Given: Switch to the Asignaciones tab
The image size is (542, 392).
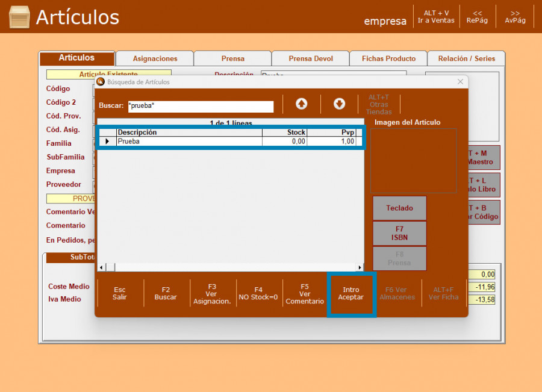Looking at the screenshot, I should pyautogui.click(x=155, y=58).
